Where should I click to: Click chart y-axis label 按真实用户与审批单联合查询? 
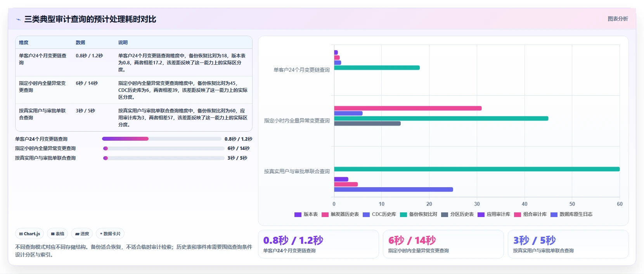[x=297, y=171]
